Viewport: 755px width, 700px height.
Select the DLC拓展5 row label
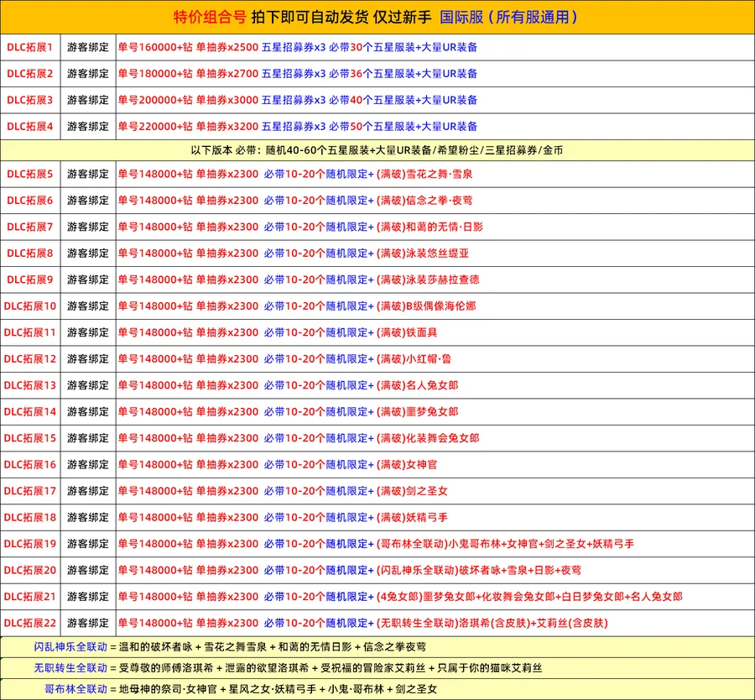click(x=30, y=174)
